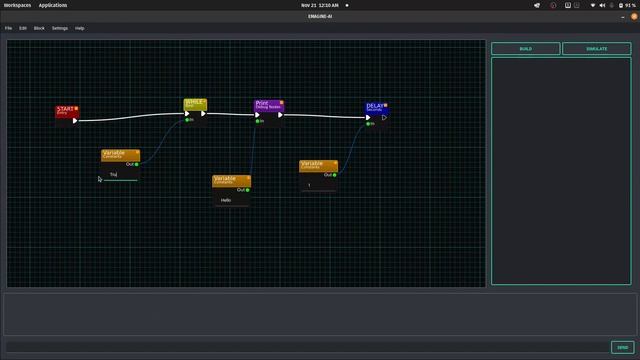The image size is (640, 360).
Task: Click the corner square on the Variable with the active, underlined input
Action: (138, 152)
